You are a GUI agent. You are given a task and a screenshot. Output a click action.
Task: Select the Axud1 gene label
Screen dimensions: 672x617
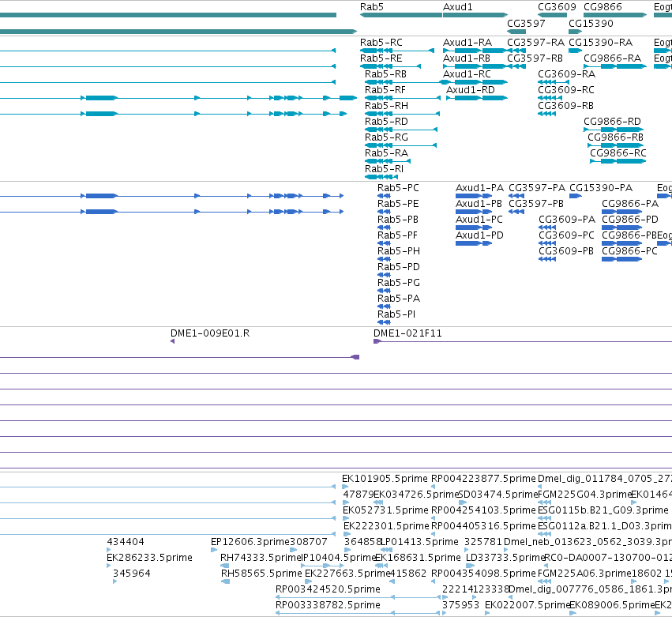pos(457,7)
